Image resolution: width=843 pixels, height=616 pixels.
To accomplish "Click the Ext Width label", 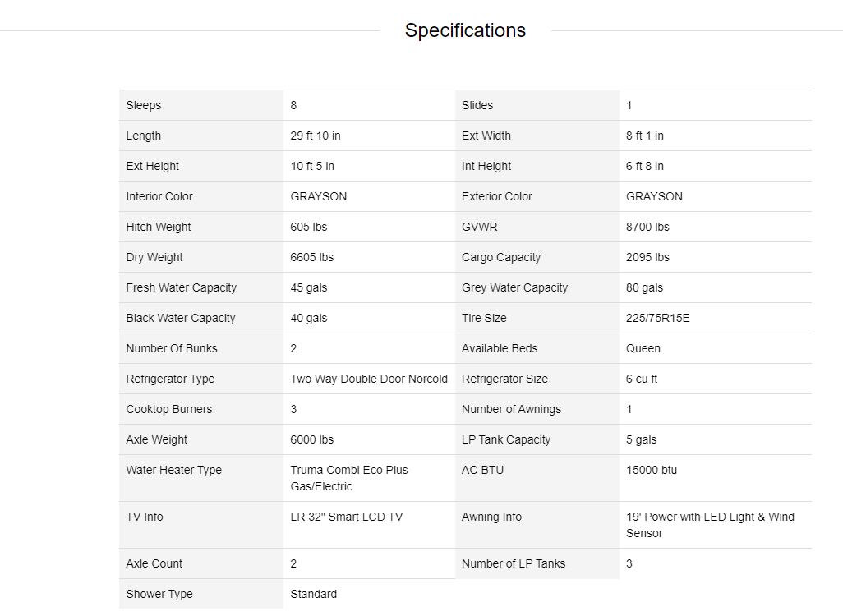I will (486, 136).
